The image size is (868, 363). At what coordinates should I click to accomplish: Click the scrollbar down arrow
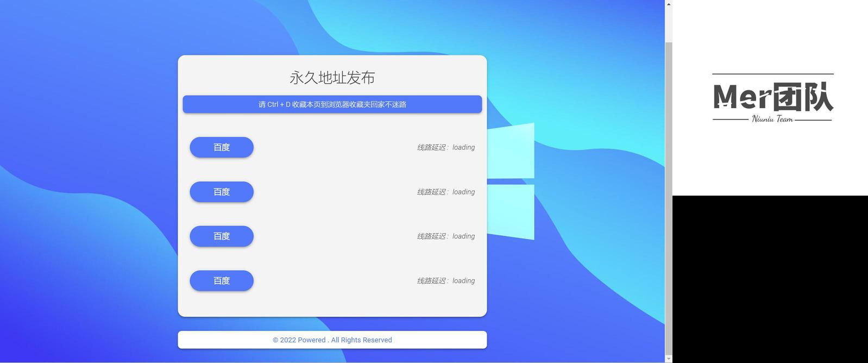tap(669, 359)
